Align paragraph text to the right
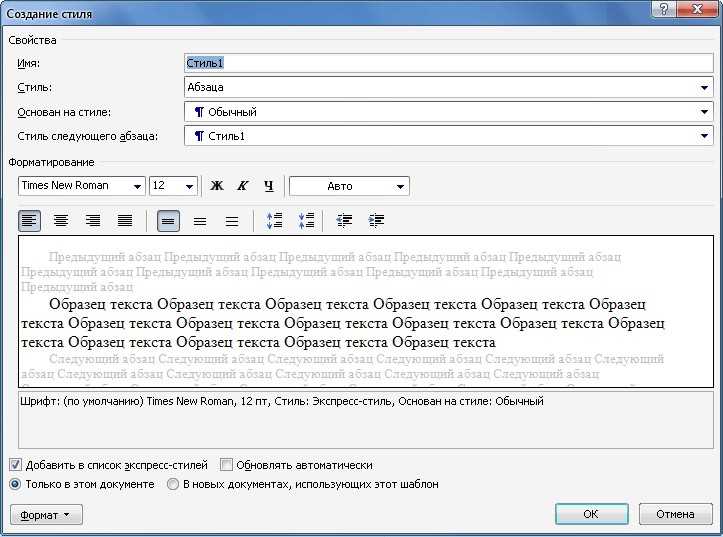723x537 pixels. (x=93, y=221)
